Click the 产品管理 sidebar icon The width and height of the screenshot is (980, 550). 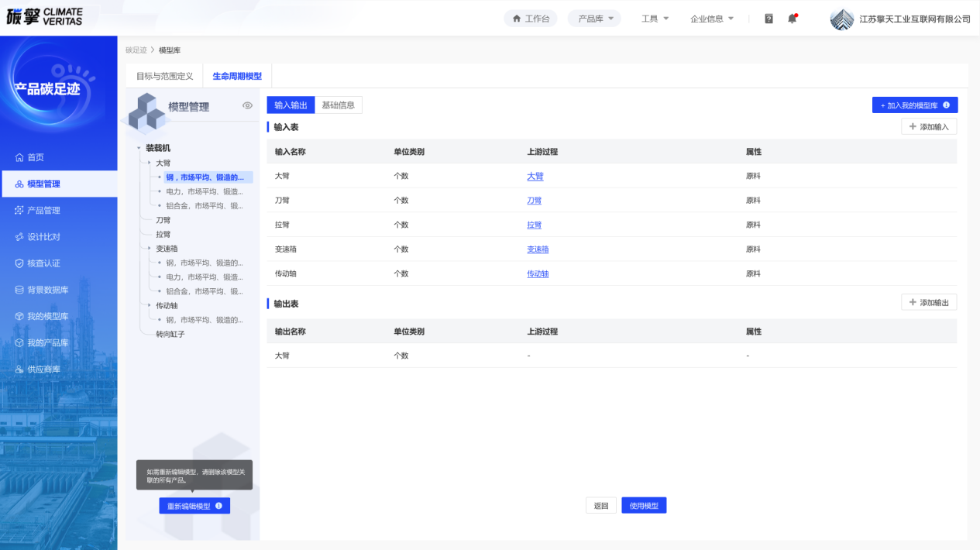coord(19,211)
